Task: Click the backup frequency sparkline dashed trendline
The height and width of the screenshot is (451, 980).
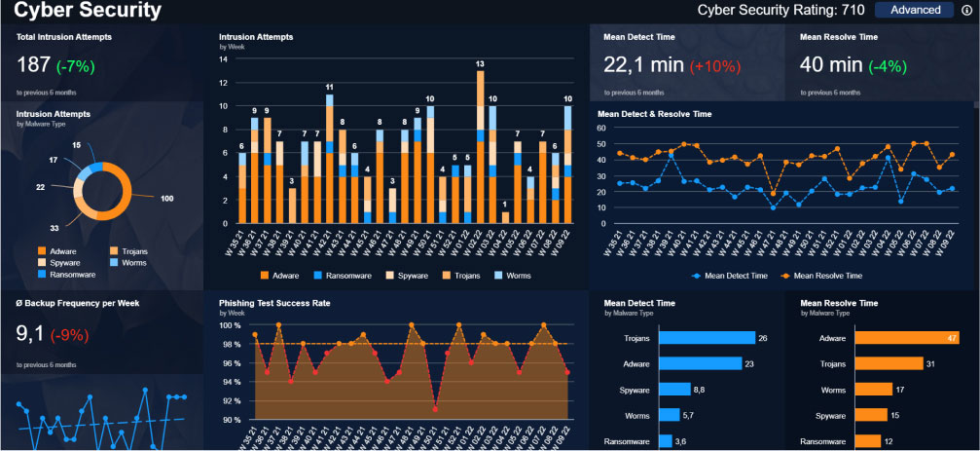Action: (102, 424)
